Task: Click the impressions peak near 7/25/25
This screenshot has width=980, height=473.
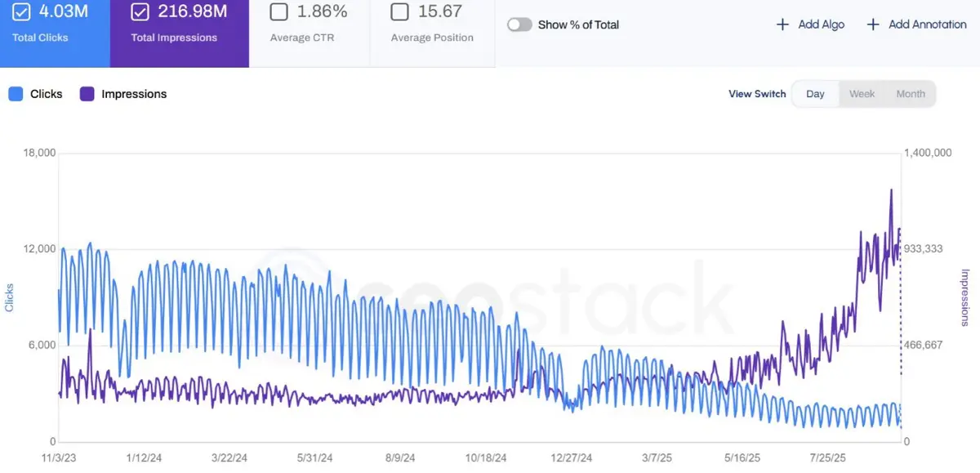Action: pyautogui.click(x=891, y=190)
